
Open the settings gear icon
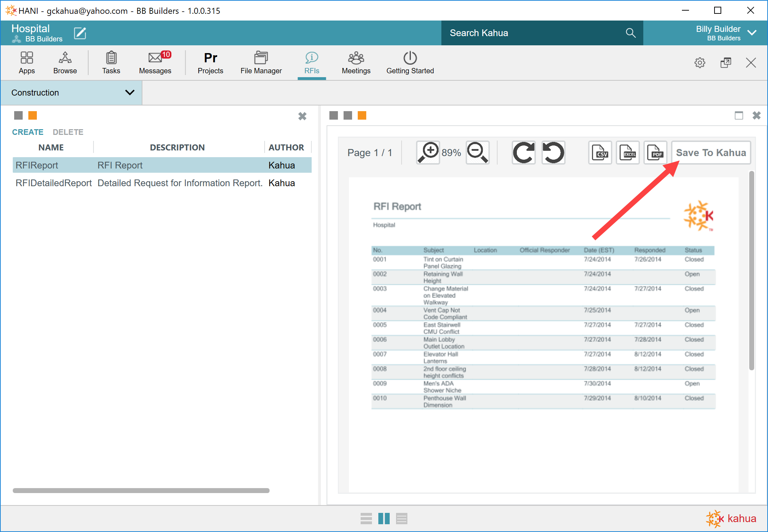(x=700, y=63)
